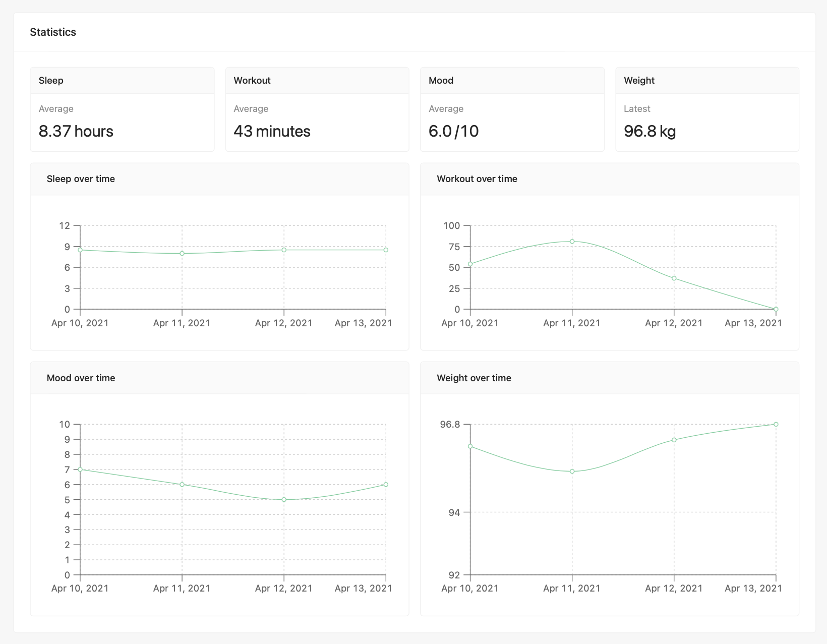Click "Apr 10, 2021" under the Weight chart
Image resolution: width=827 pixels, height=644 pixels.
[470, 588]
